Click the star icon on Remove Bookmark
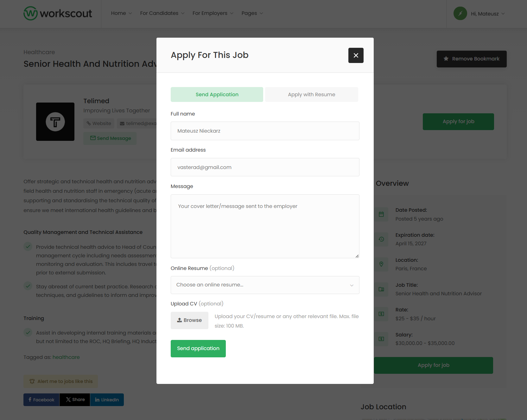Viewport: 527px width, 420px height. click(x=446, y=59)
